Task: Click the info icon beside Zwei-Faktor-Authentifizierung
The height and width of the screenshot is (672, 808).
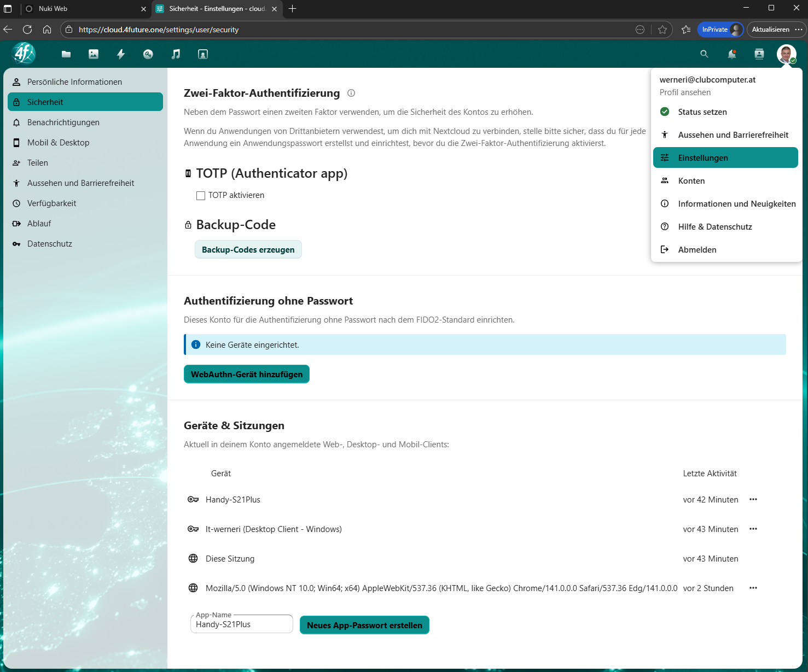Action: 351,93
